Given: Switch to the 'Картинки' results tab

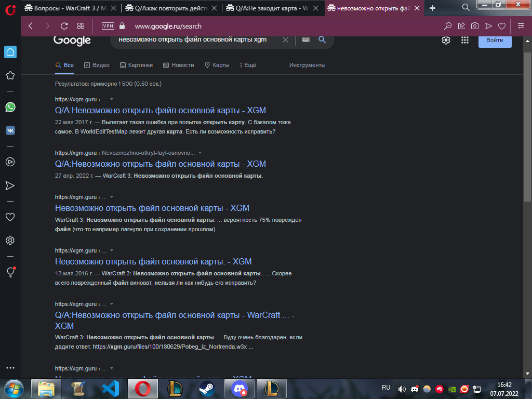Looking at the screenshot, I should pos(137,65).
